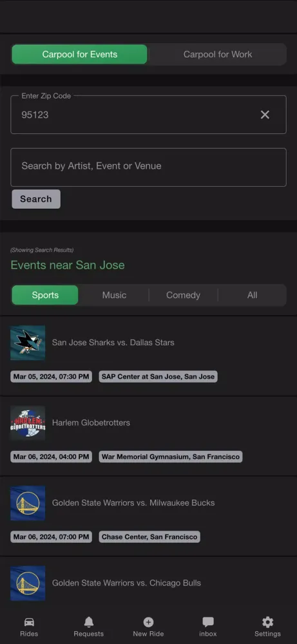
Task: Focus the Enter Zip Code field
Action: tap(148, 115)
